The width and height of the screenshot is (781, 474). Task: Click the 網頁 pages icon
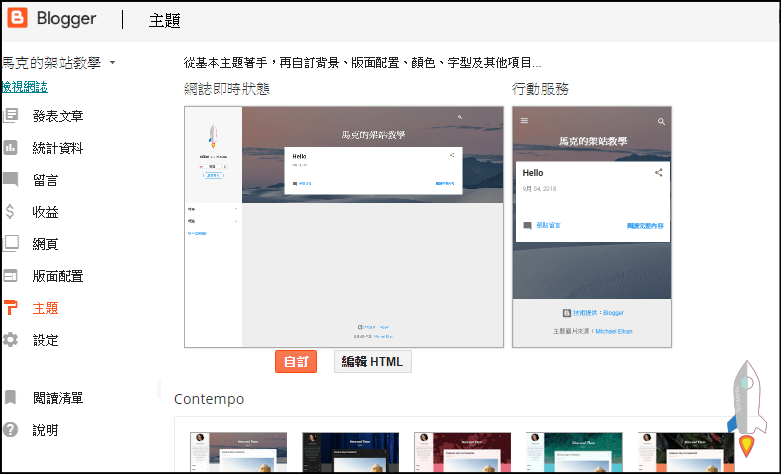coord(10,243)
